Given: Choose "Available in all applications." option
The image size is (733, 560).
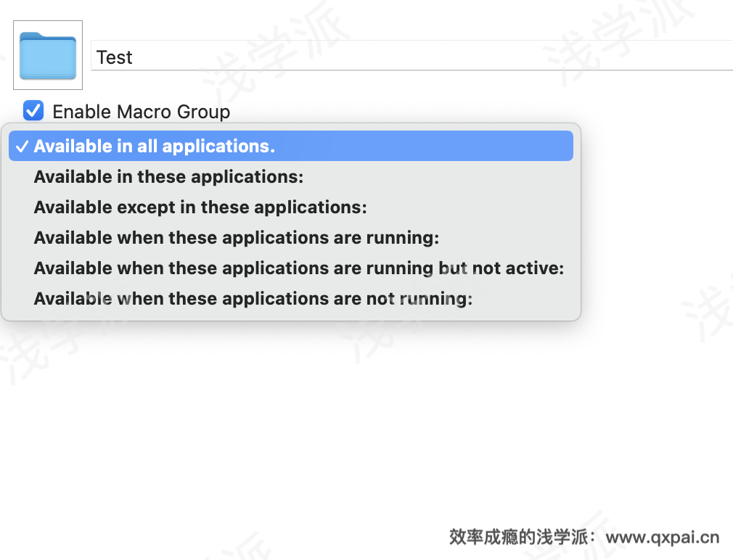Looking at the screenshot, I should [154, 146].
